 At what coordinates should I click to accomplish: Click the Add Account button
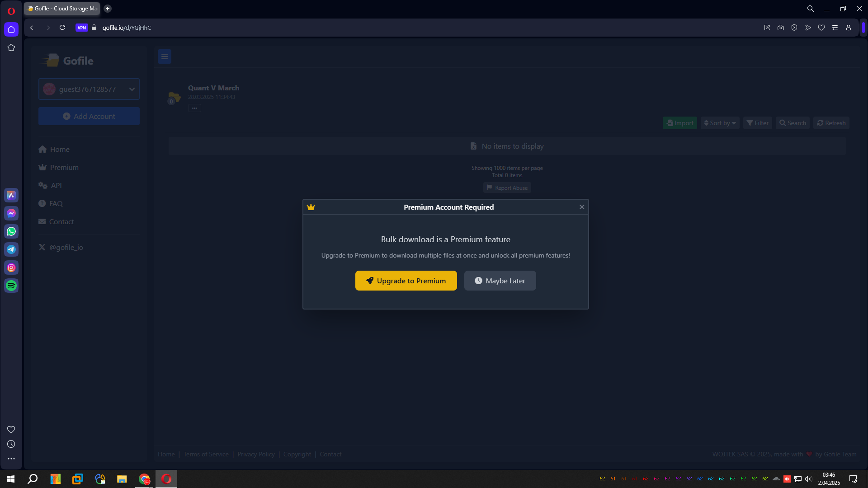[89, 116]
